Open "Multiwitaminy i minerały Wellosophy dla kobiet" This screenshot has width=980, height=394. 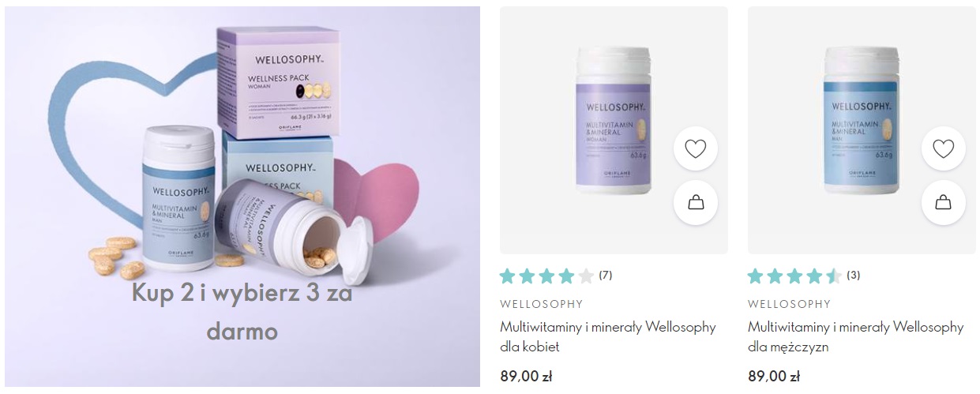[608, 336]
